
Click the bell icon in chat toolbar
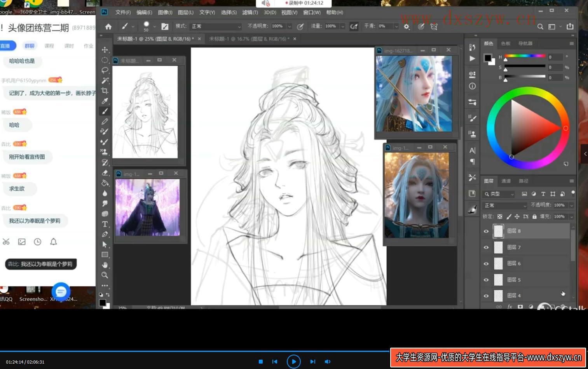click(54, 242)
